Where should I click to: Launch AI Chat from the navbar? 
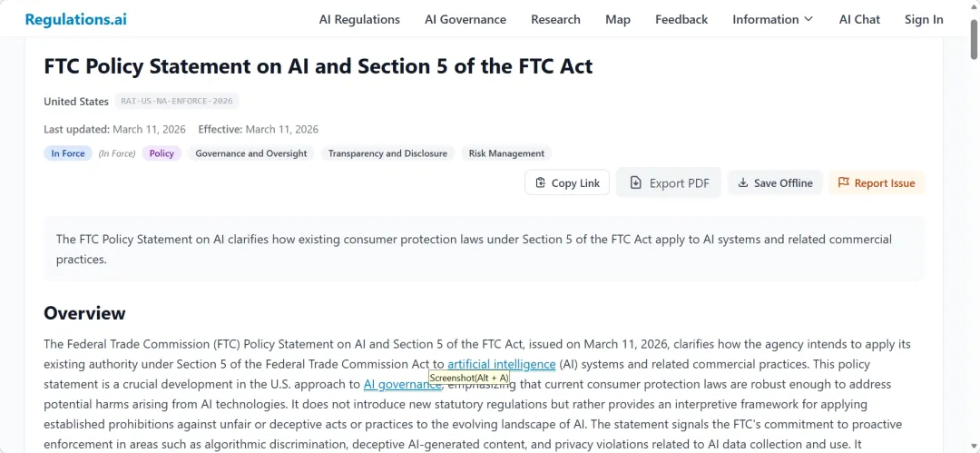(859, 19)
